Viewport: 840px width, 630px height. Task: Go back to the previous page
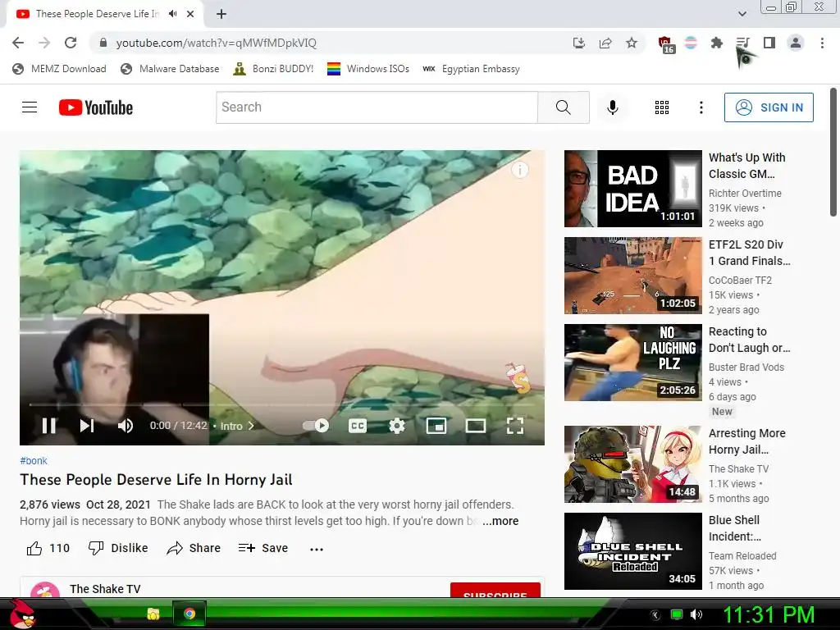tap(18, 43)
